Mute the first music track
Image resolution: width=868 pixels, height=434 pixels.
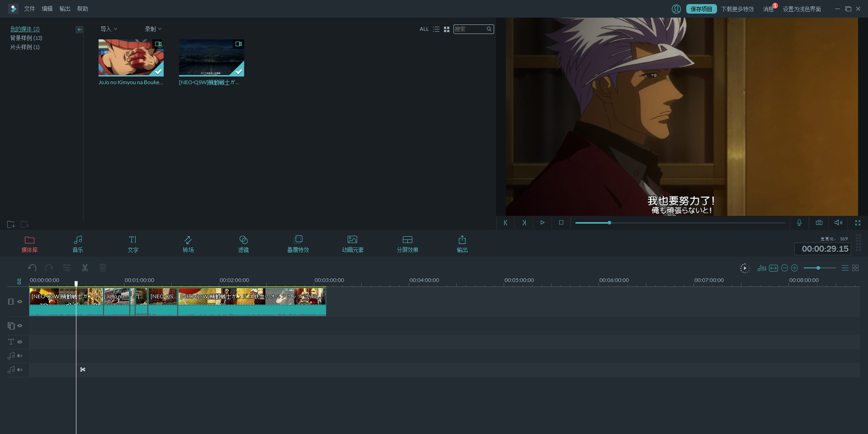[x=20, y=356]
